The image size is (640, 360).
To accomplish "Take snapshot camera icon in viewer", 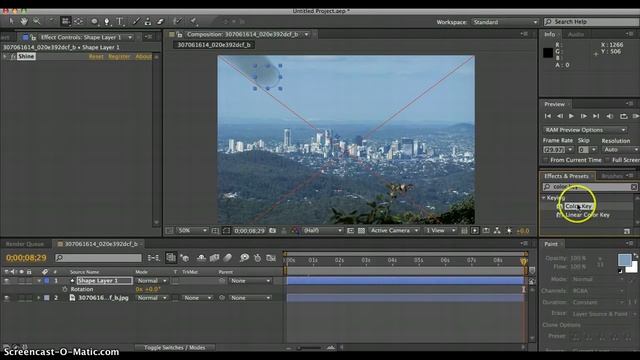I will click(273, 231).
